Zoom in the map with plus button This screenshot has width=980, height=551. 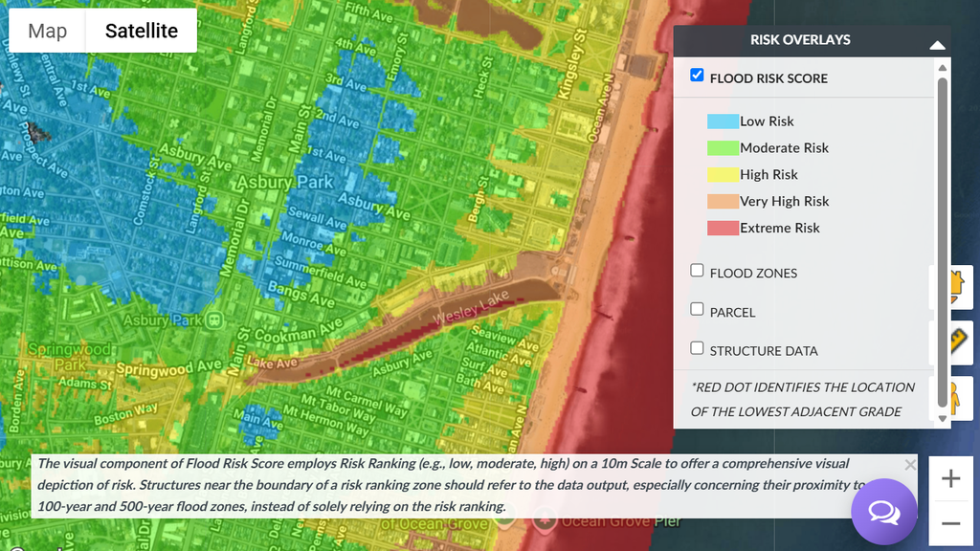tap(950, 478)
